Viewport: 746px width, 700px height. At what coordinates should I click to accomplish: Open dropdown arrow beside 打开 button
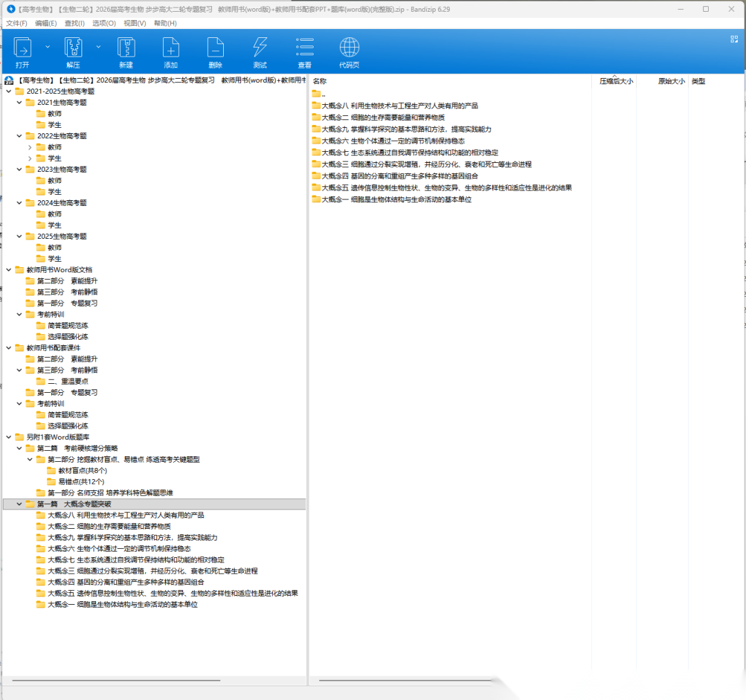tap(48, 47)
